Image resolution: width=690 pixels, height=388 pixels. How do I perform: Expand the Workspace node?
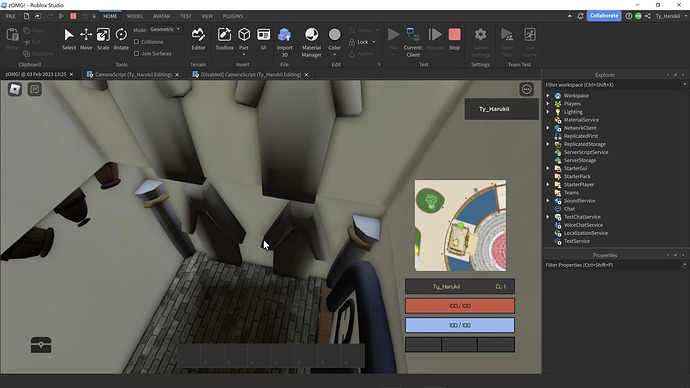pyautogui.click(x=548, y=95)
